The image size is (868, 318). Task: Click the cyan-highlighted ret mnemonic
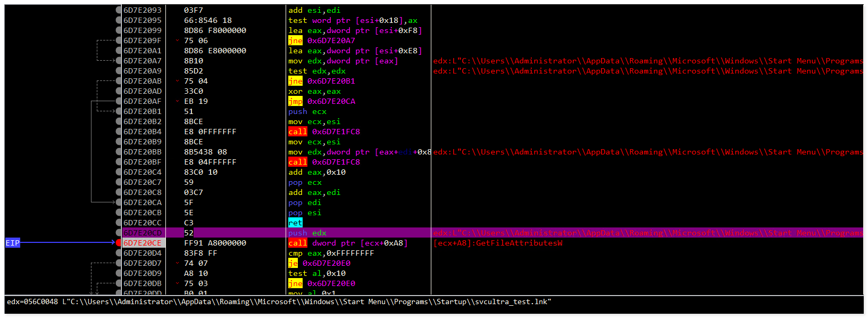click(x=295, y=223)
